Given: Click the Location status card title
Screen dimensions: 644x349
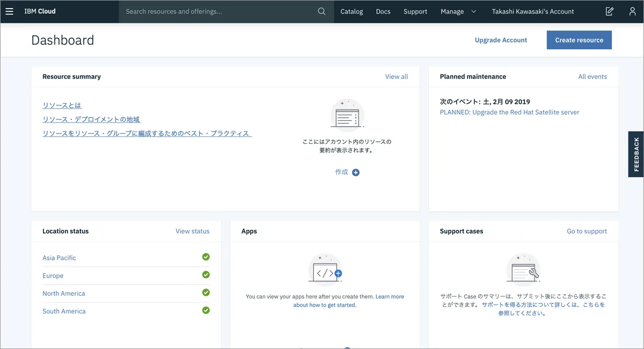Looking at the screenshot, I should (65, 231).
